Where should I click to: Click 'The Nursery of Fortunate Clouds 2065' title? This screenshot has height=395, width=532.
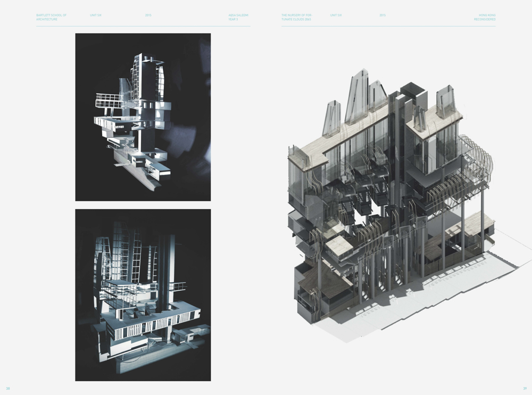pyautogui.click(x=297, y=18)
